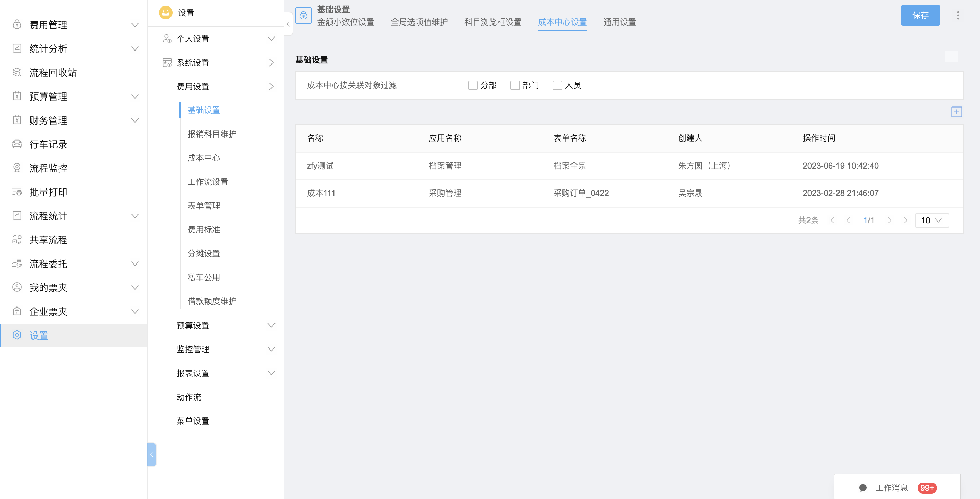
Task: Select the 成本111 table row
Action: [x=629, y=193]
